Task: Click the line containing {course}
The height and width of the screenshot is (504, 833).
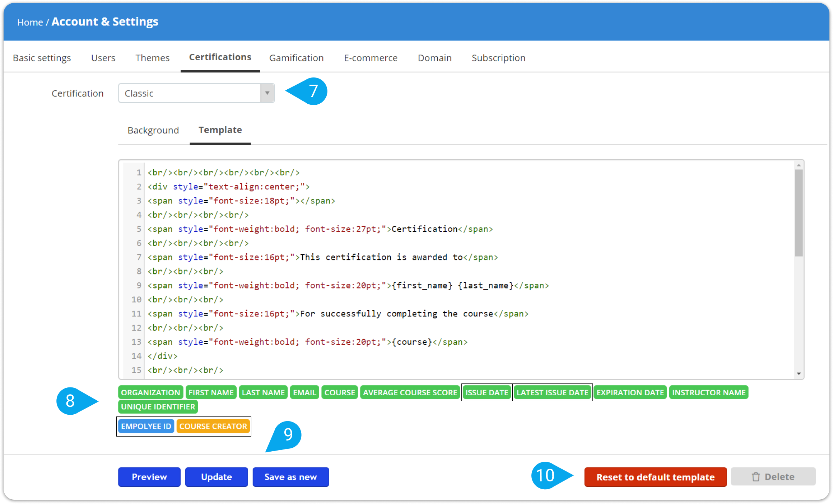Action: tap(308, 342)
